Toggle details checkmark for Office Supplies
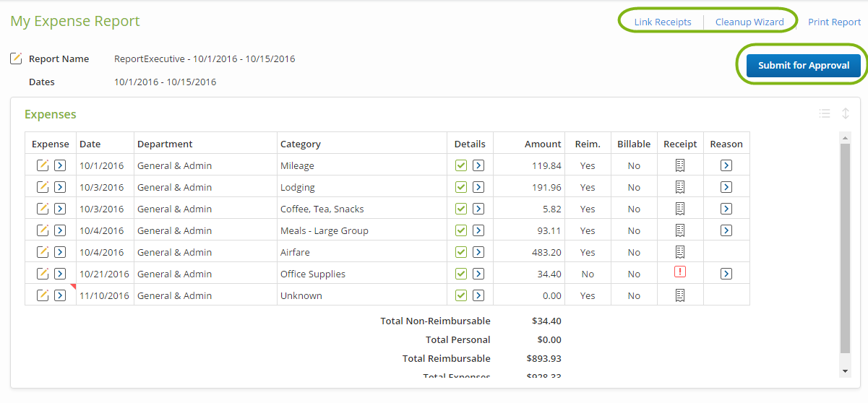868x403 pixels. pyautogui.click(x=461, y=274)
